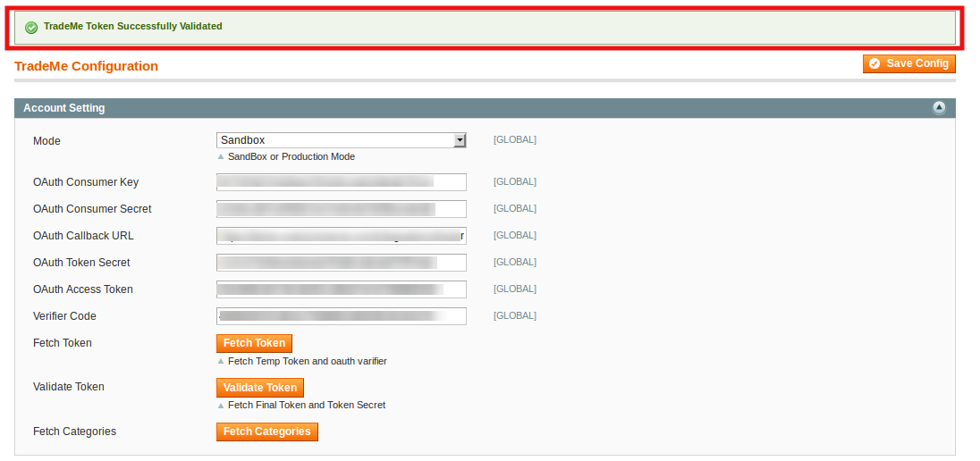Click 'Fetch Temp Token and oauth varifier' note
This screenshot has height=461, width=980.
coord(308,361)
